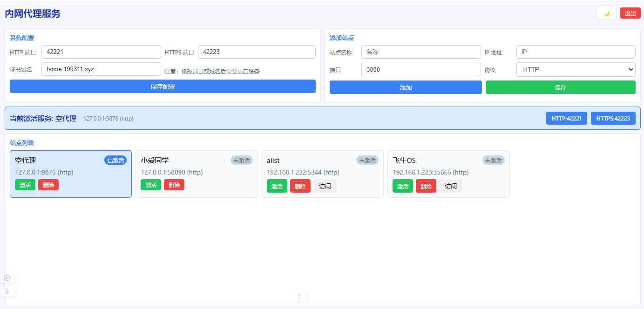Viewport: 644px width, 309px height.
Task: Click the up arrow icon at bottom center
Action: (299, 296)
